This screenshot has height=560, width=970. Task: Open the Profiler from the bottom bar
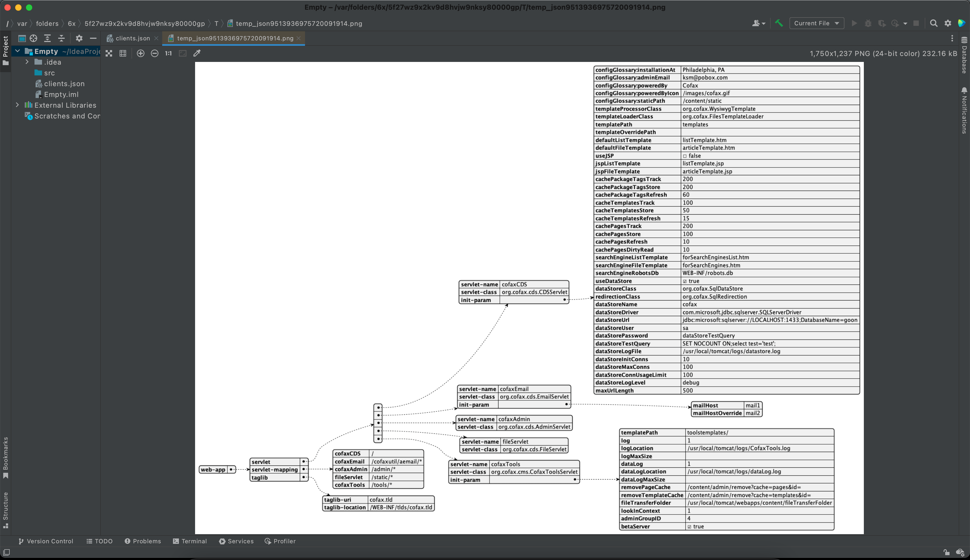click(280, 541)
